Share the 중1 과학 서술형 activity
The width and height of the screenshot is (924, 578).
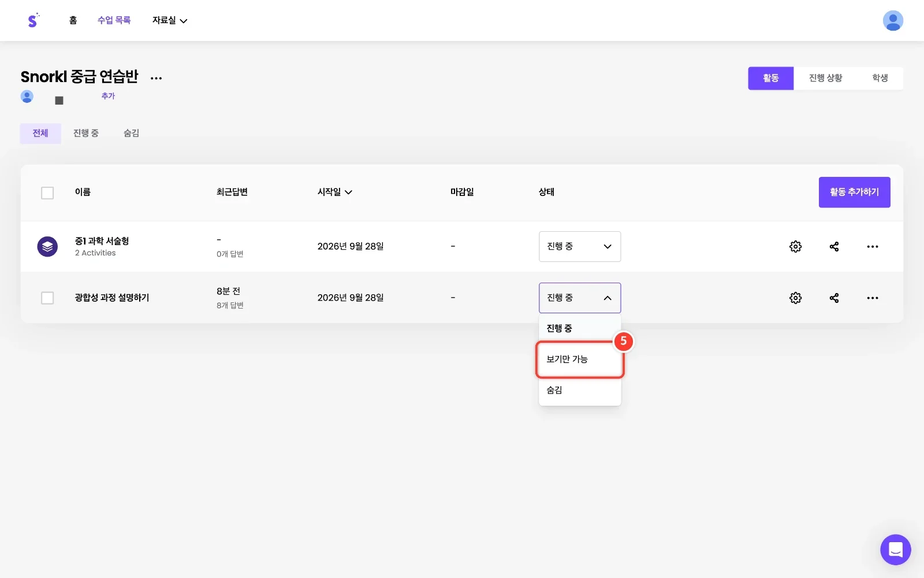(834, 247)
